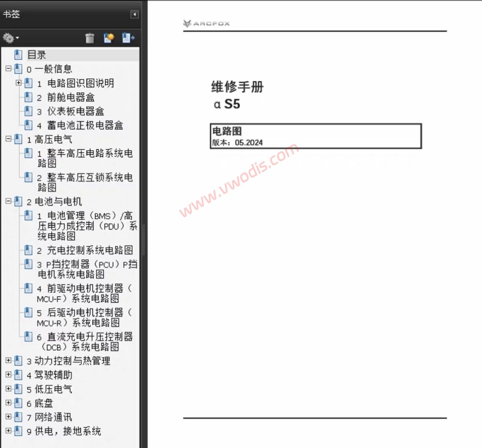Open the bookmarks options gear menu
This screenshot has height=448, width=482.
pyautogui.click(x=10, y=38)
